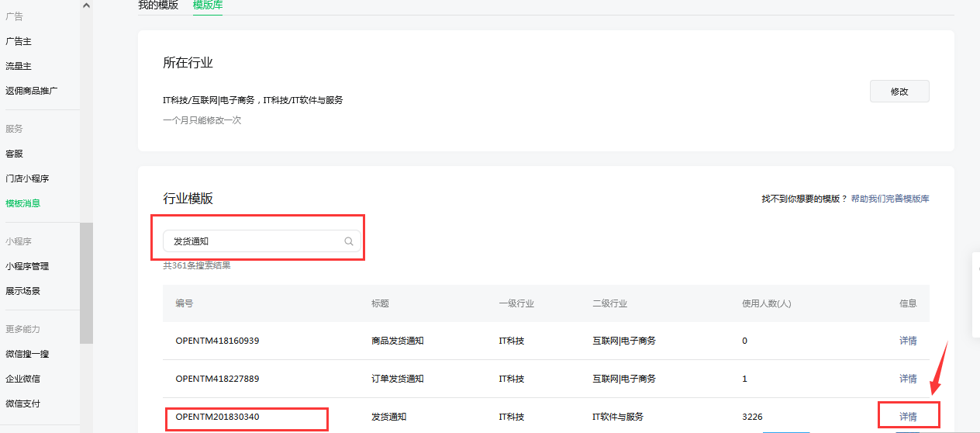Click the sidebar vertical scrollbar thumb
980x433 pixels.
pyautogui.click(x=86, y=283)
